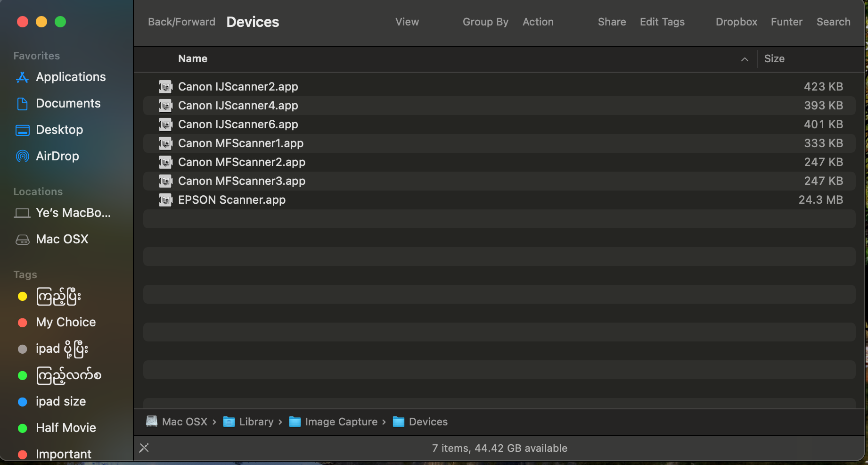868x465 pixels.
Task: Click the Funter toolbar item
Action: click(x=786, y=22)
